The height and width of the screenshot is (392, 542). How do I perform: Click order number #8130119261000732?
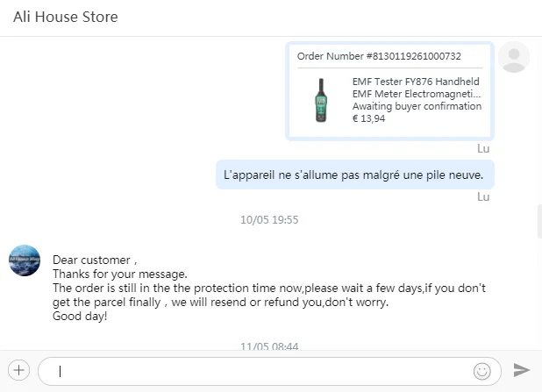tap(379, 56)
